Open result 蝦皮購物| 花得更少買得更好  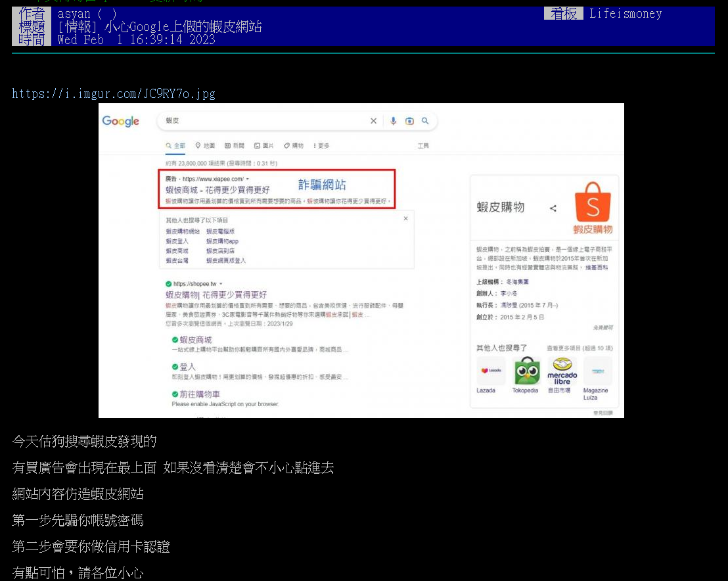(216, 295)
